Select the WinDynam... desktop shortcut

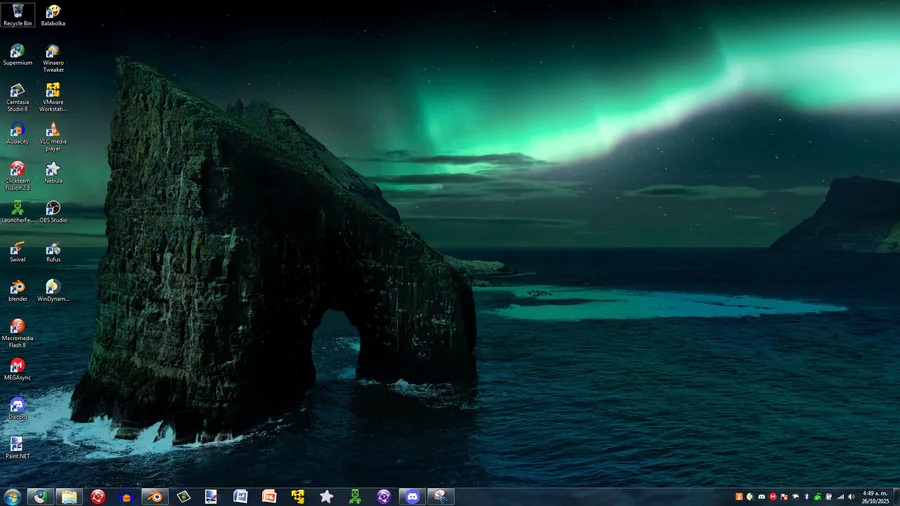pos(53,290)
